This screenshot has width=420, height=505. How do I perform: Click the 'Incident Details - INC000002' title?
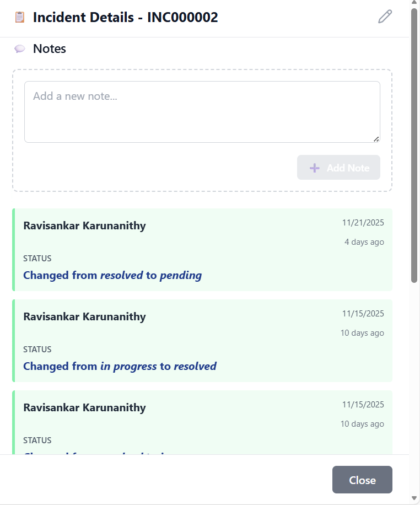125,17
